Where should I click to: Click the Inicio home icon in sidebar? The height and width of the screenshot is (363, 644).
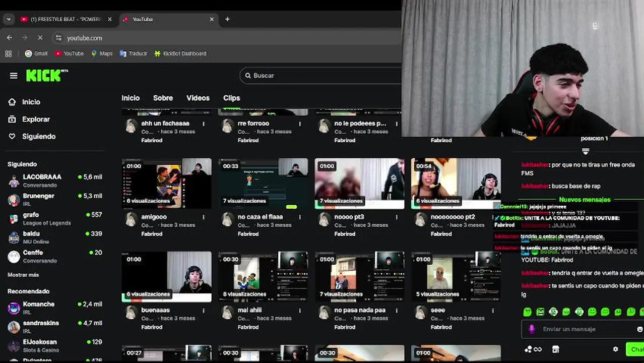[12, 102]
